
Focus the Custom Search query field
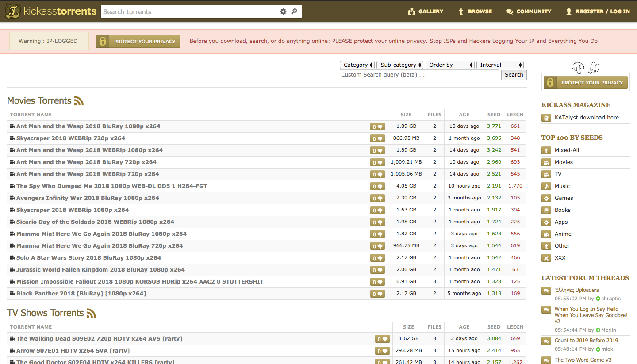pos(419,75)
